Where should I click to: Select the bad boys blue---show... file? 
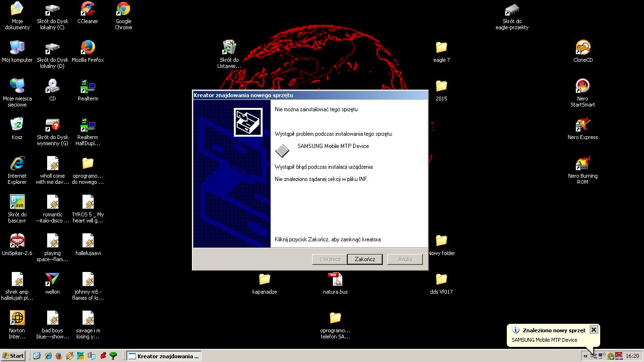coord(52,325)
